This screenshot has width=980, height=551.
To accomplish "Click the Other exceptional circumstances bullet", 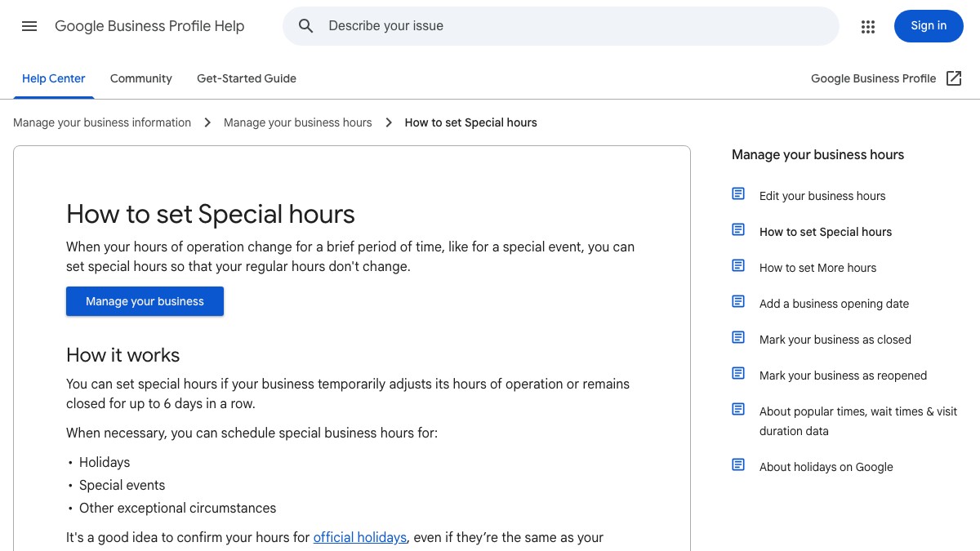I will point(177,508).
